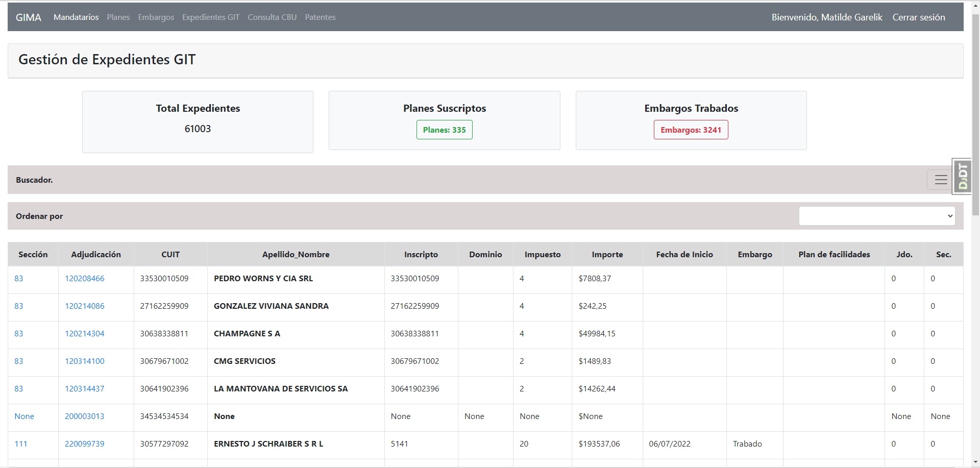Click Sección 83 link for CHAMPAGNE S A
980x468 pixels.
coord(19,334)
